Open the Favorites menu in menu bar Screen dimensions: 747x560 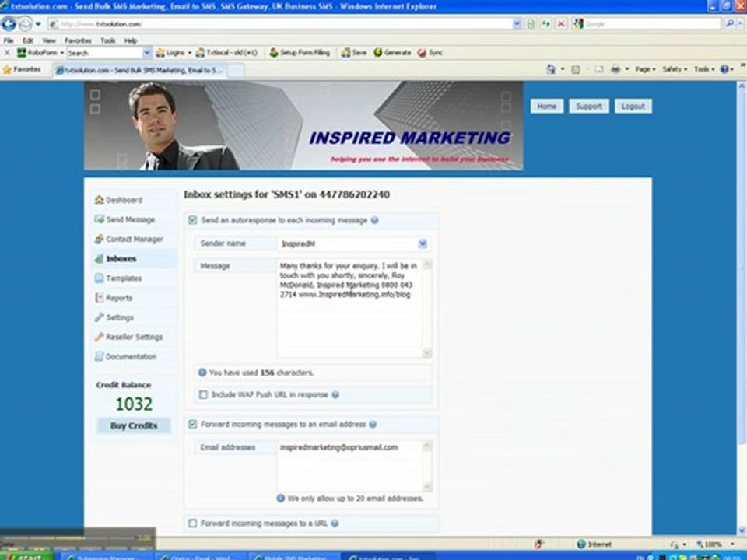78,40
